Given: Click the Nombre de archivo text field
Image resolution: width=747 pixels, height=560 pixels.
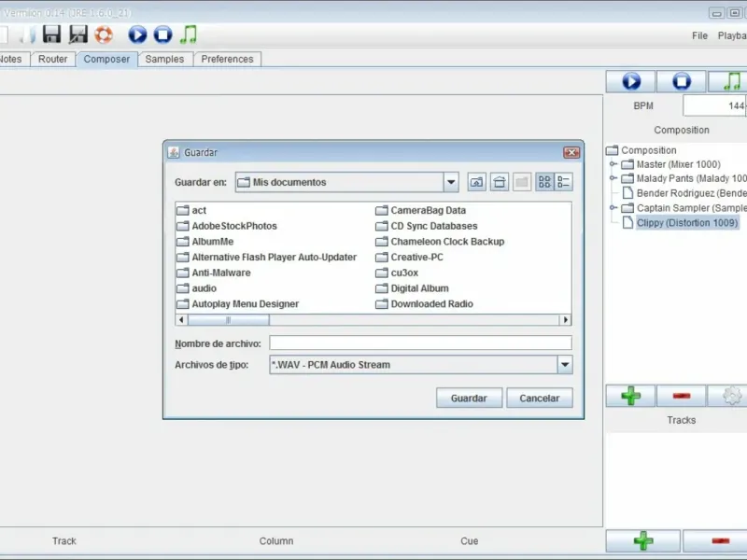Looking at the screenshot, I should [x=420, y=343].
